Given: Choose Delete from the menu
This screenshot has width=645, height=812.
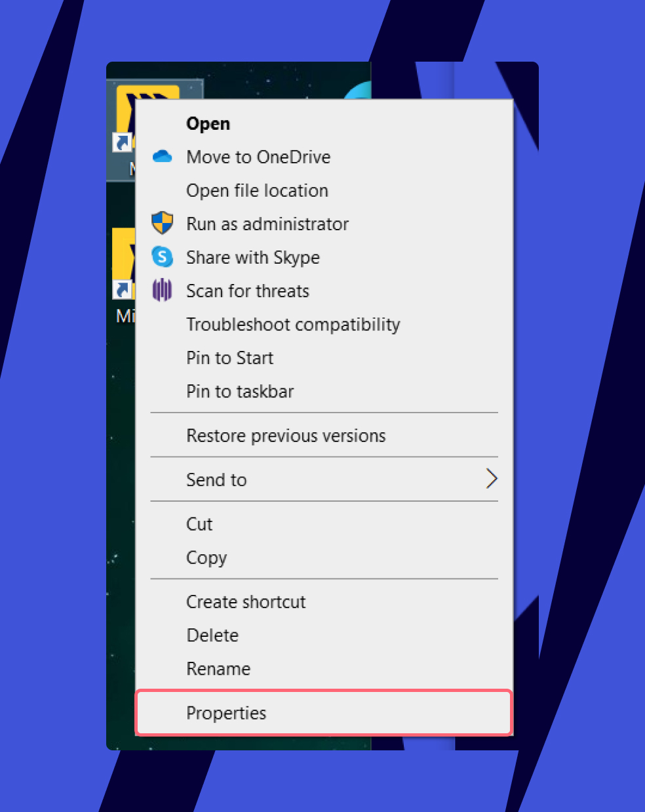Looking at the screenshot, I should 212,636.
